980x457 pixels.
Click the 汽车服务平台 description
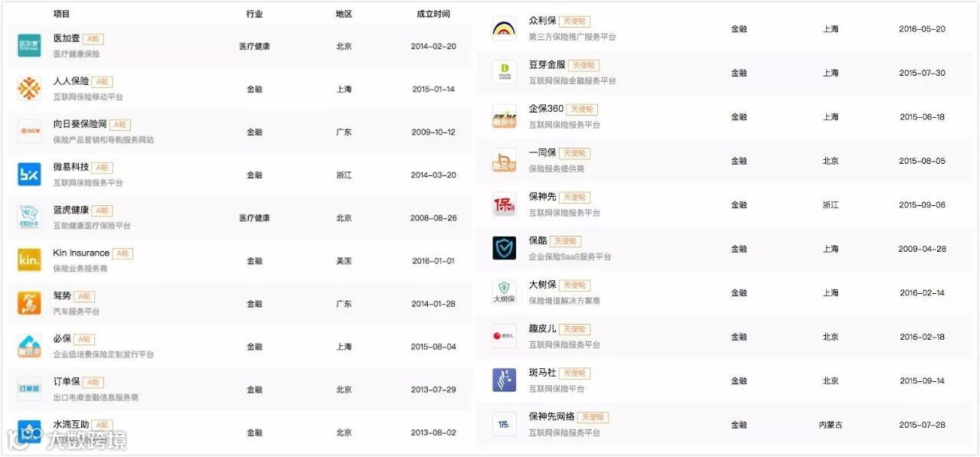tap(77, 312)
